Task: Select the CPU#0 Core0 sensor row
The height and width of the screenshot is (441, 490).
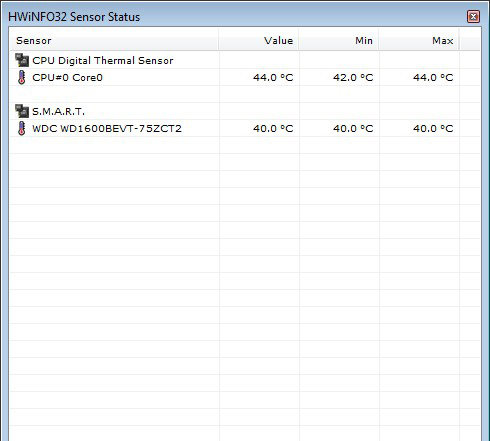Action: point(245,77)
